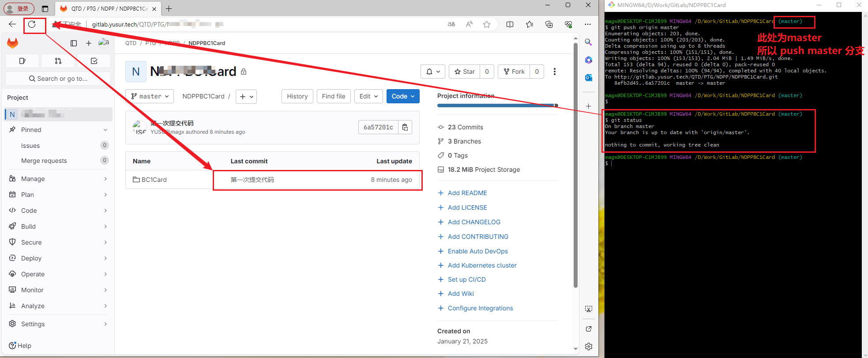Click the translate page icon in address bar
Viewport: 868px width, 358px height.
pyautogui.click(x=451, y=24)
